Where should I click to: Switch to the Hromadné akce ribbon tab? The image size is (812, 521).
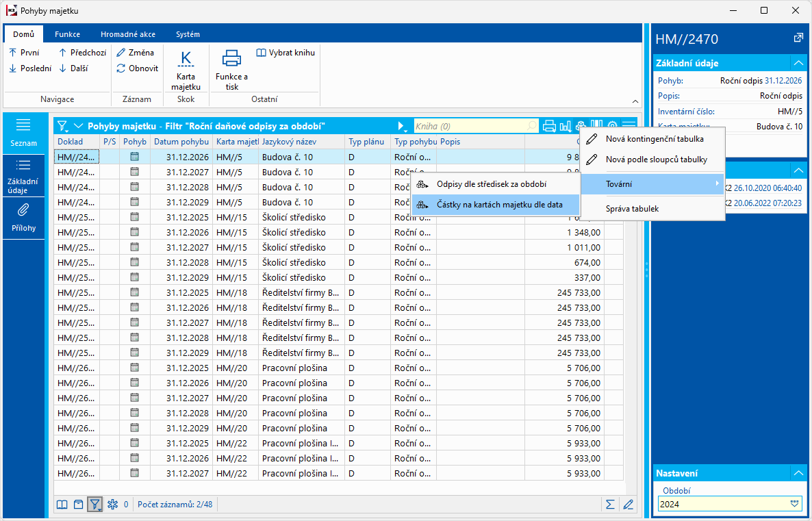pyautogui.click(x=127, y=34)
